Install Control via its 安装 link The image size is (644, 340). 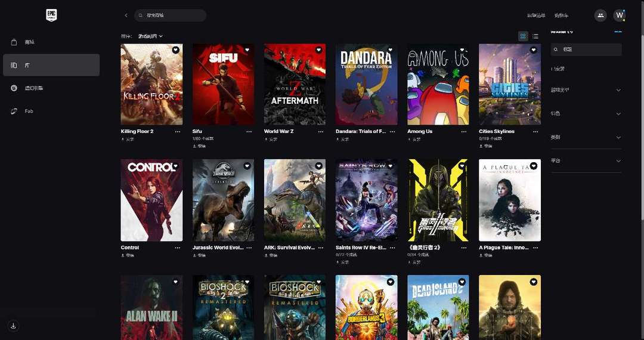point(128,255)
